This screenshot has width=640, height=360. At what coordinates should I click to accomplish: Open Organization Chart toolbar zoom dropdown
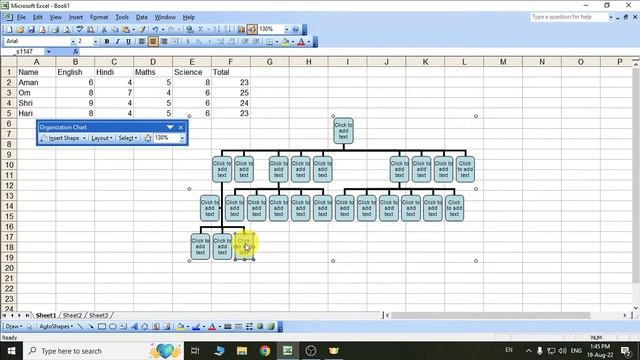(x=182, y=138)
